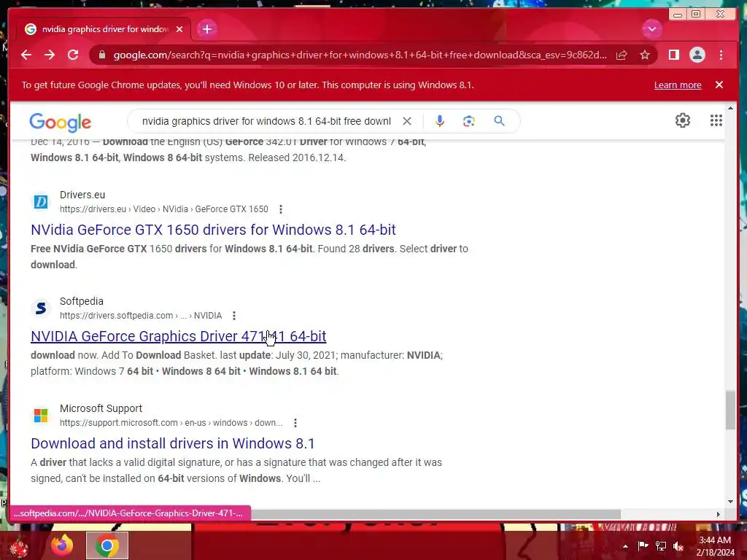The height and width of the screenshot is (560, 747).
Task: Open site information lock icon
Action: [x=101, y=55]
